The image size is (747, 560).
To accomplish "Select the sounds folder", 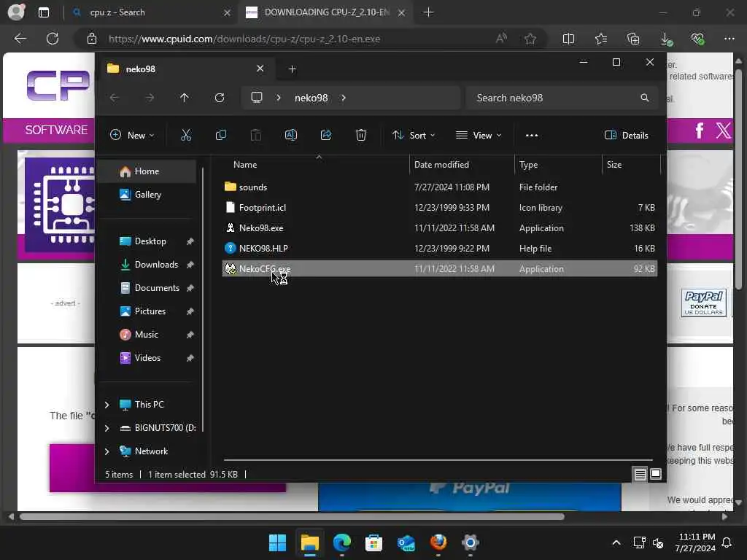I will [439, 187].
